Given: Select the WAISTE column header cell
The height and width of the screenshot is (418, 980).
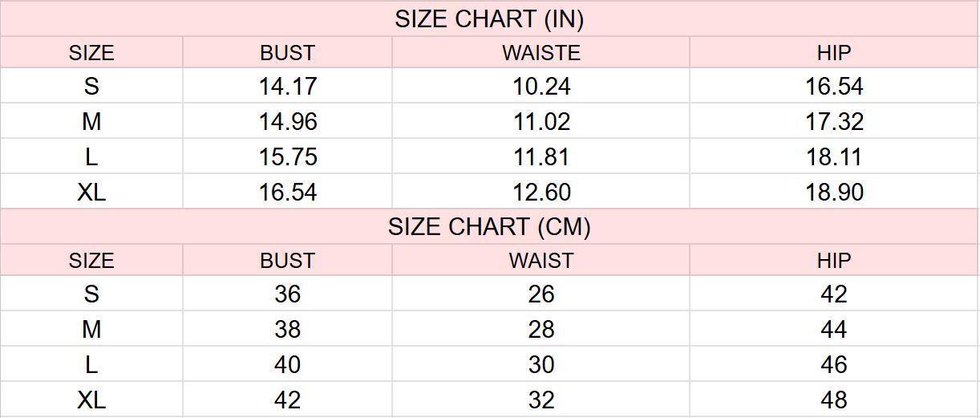Looking at the screenshot, I should [541, 54].
